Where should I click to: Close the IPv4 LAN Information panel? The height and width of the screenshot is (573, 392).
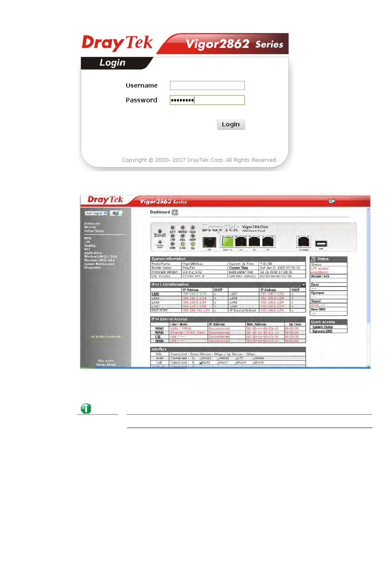click(304, 285)
